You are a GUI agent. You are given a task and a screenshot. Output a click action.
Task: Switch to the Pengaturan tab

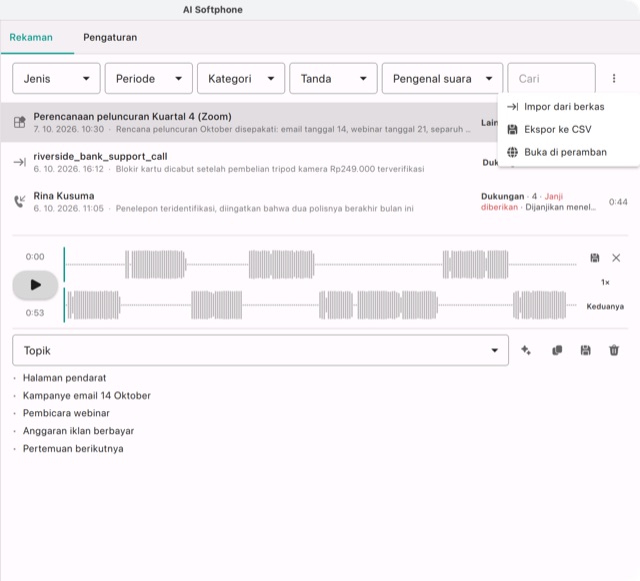(x=110, y=38)
